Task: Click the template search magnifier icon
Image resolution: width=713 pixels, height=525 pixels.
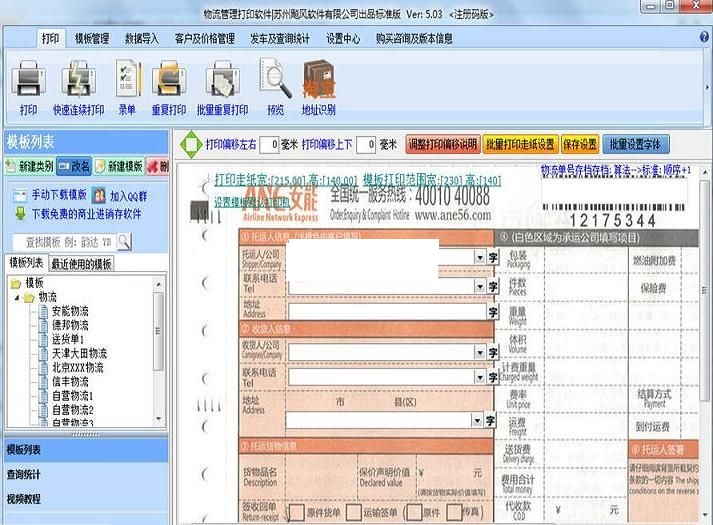Action: pyautogui.click(x=124, y=241)
